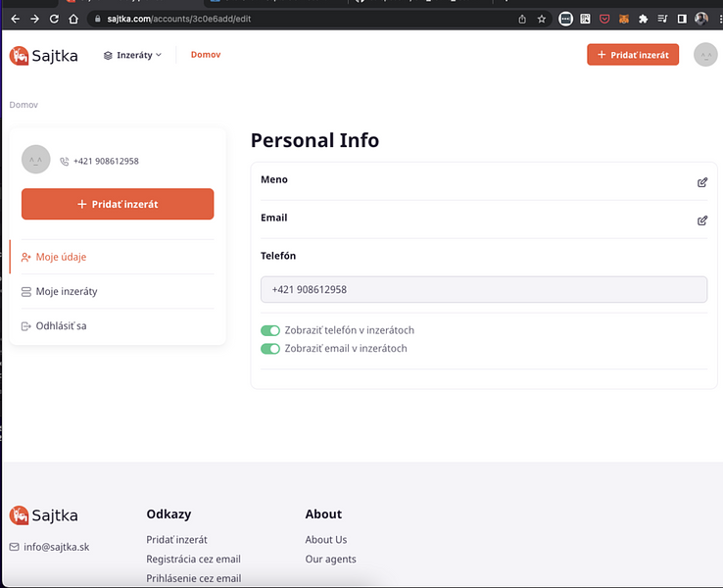Disable Zobraziť email v inzerátoch switch
Screen dimensions: 723x588
coord(270,349)
